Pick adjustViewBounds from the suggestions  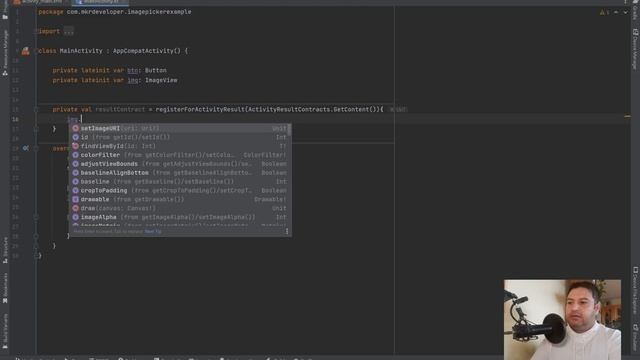coord(180,164)
